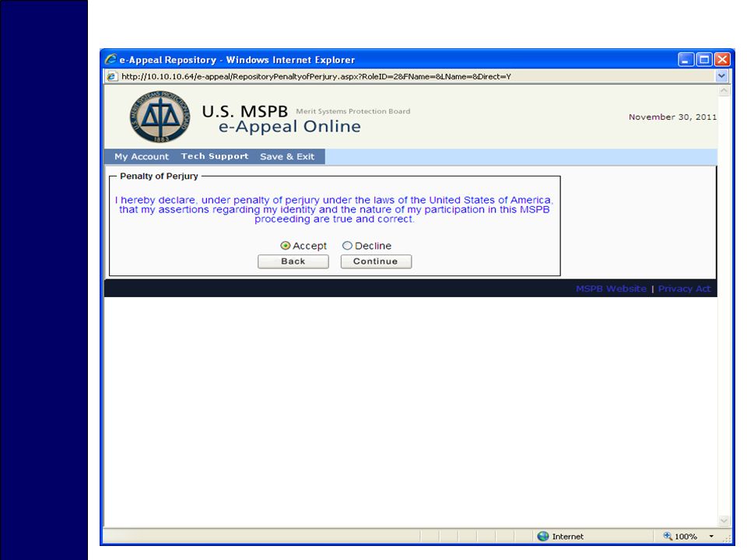
Task: Click the November 30, 2011 date text
Action: pyautogui.click(x=672, y=117)
